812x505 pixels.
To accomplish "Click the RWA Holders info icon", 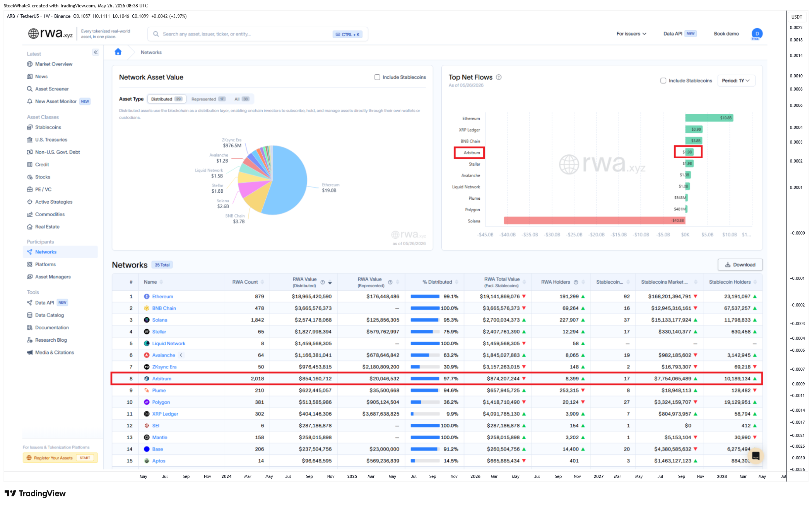I will (x=576, y=282).
